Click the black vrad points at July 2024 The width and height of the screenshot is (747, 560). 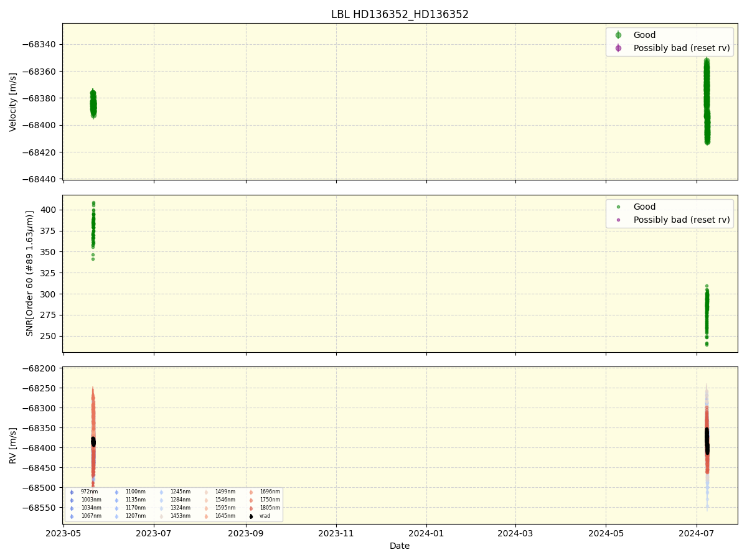[x=707, y=441]
